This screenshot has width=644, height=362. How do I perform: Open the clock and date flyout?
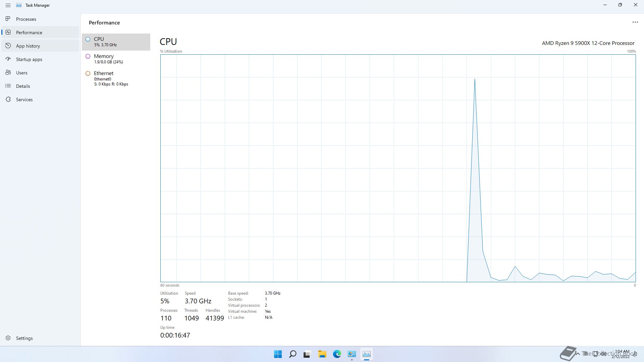[621, 354]
